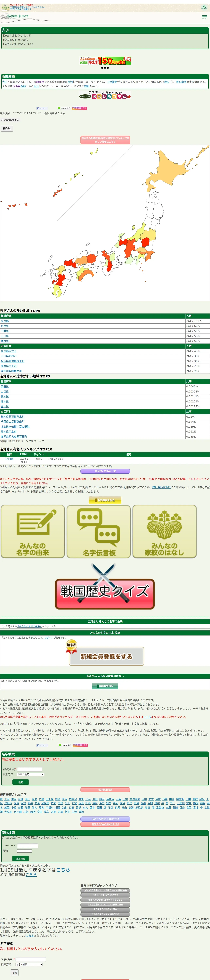
Task: Click the upper LINEで送る button
Action: point(64,108)
